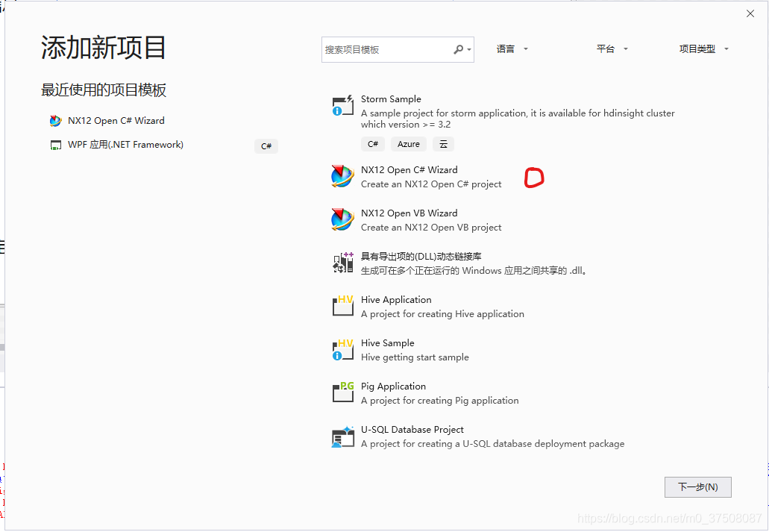This screenshot has width=769, height=532.
Task: Click 'A project for creating Hive application' text
Action: click(x=442, y=314)
